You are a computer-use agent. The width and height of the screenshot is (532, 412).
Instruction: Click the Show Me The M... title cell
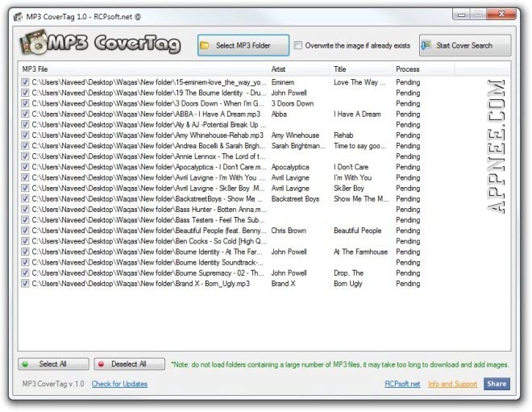pos(361,198)
